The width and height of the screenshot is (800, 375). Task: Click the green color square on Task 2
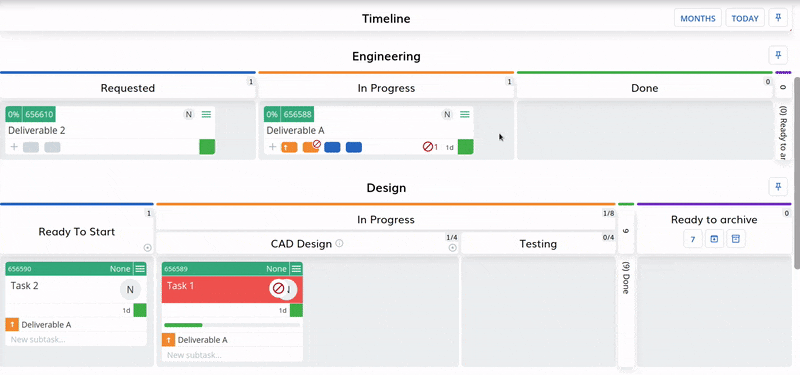(x=140, y=310)
